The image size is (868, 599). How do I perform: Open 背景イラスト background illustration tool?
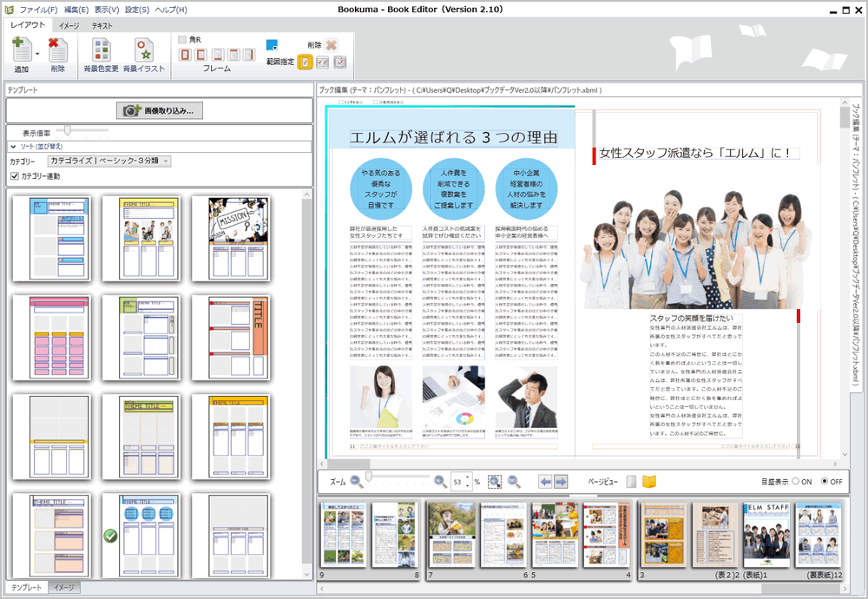pyautogui.click(x=143, y=52)
